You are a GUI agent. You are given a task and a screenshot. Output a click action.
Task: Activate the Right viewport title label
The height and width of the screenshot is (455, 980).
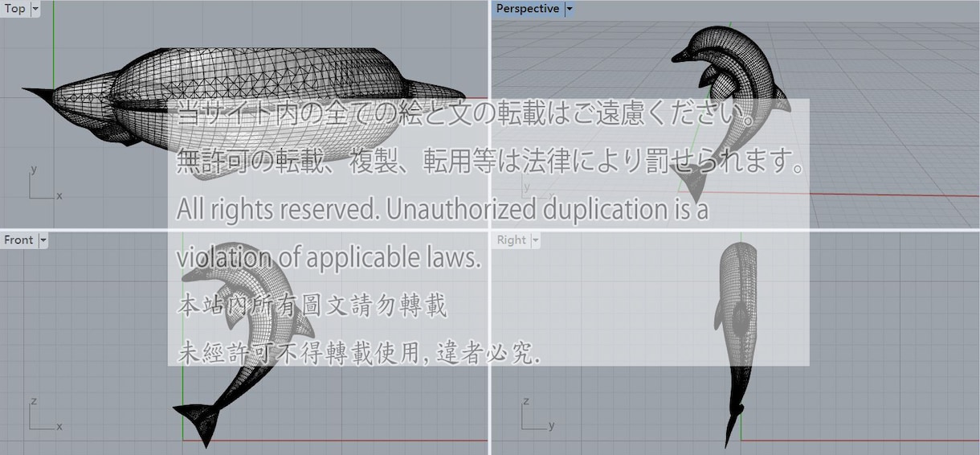point(511,240)
